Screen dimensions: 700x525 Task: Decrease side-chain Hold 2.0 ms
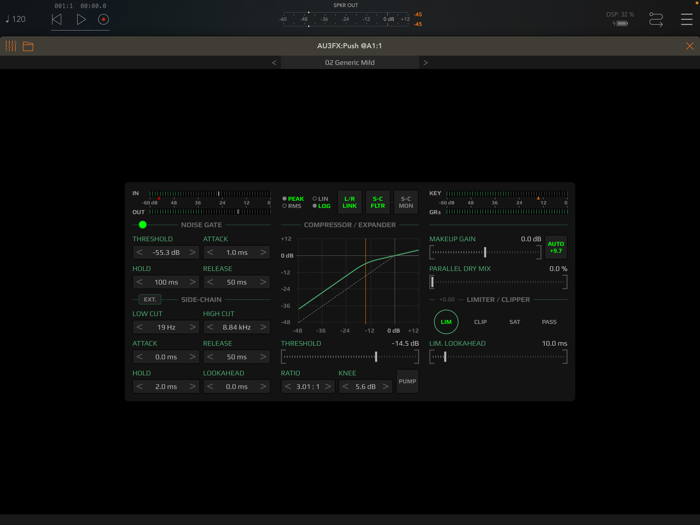click(x=140, y=387)
